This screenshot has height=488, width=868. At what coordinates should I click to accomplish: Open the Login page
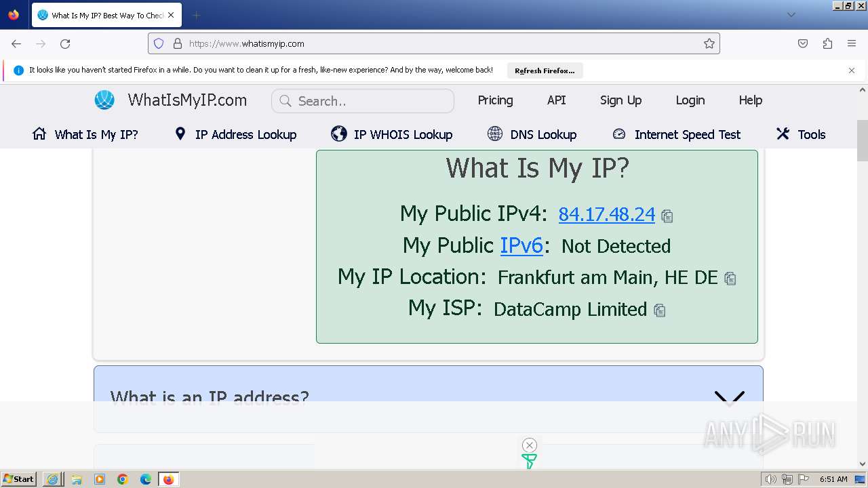coord(690,100)
